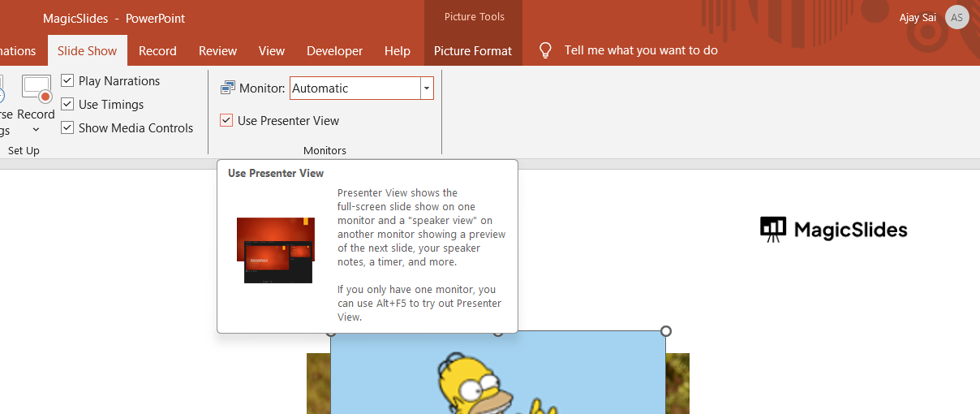Click the top-right picture resize handle

666,331
